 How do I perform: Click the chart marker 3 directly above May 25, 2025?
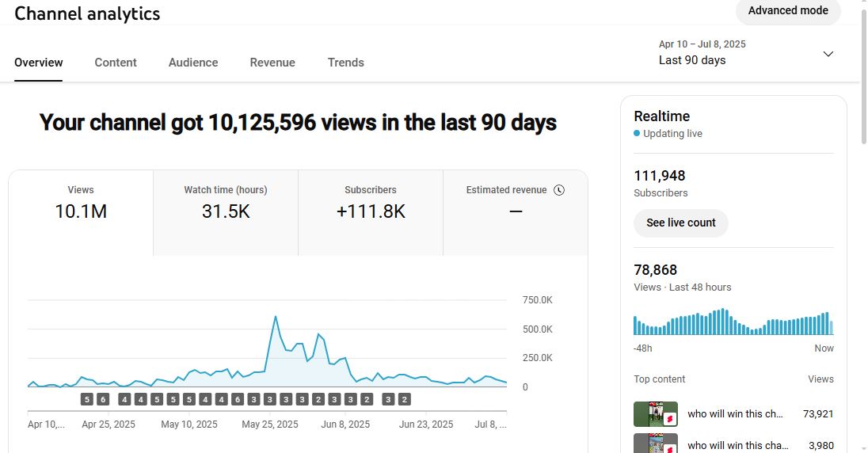(x=269, y=399)
